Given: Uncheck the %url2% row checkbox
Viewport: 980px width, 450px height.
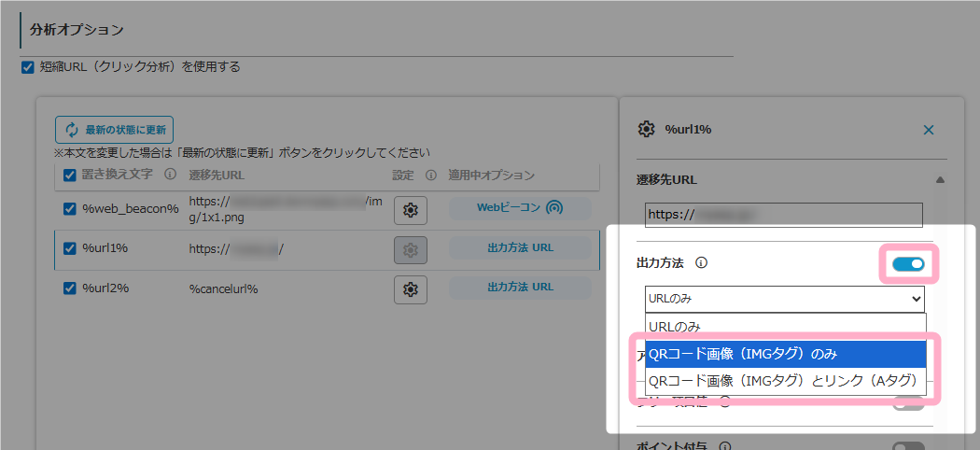Looking at the screenshot, I should pos(70,288).
